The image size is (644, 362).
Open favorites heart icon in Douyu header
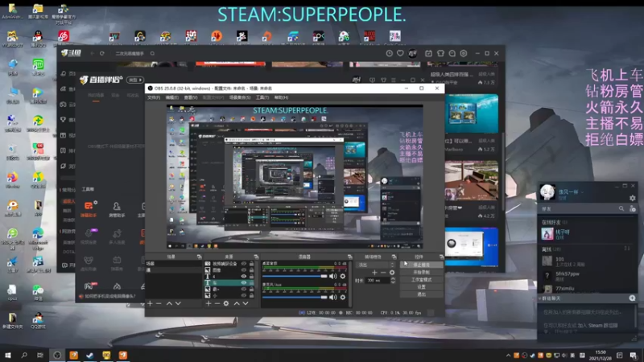pos(400,53)
